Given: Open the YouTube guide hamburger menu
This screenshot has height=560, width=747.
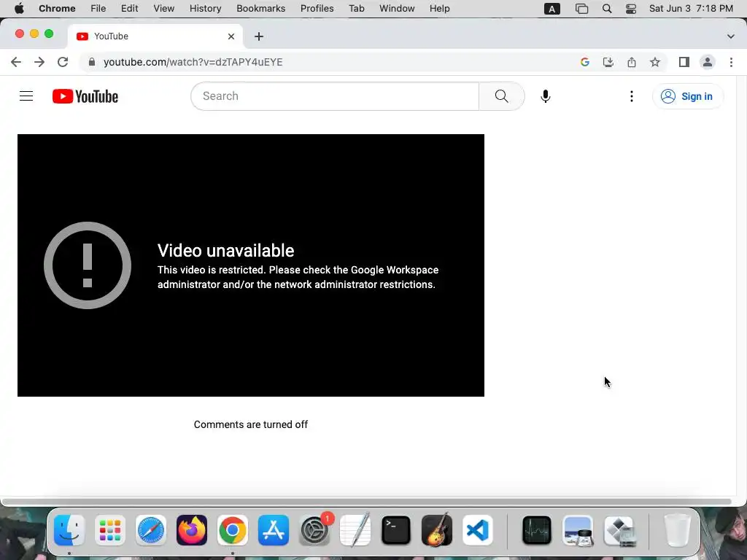Looking at the screenshot, I should (x=26, y=96).
